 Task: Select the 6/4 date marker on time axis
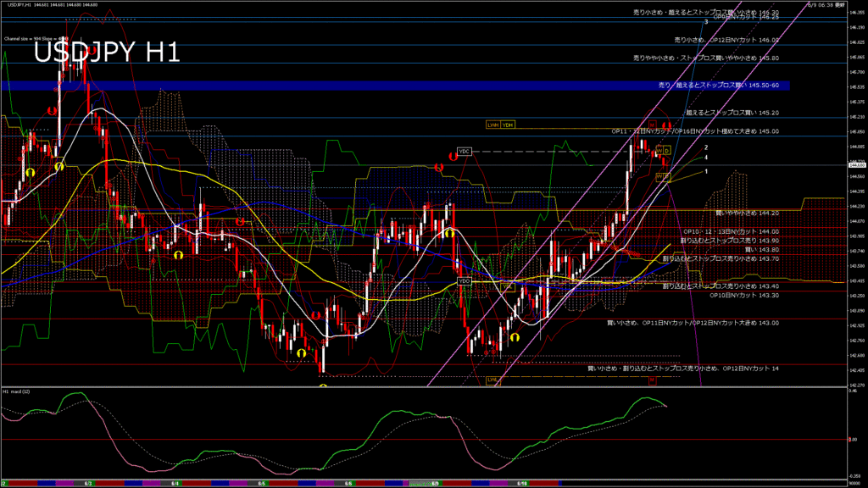(175, 484)
